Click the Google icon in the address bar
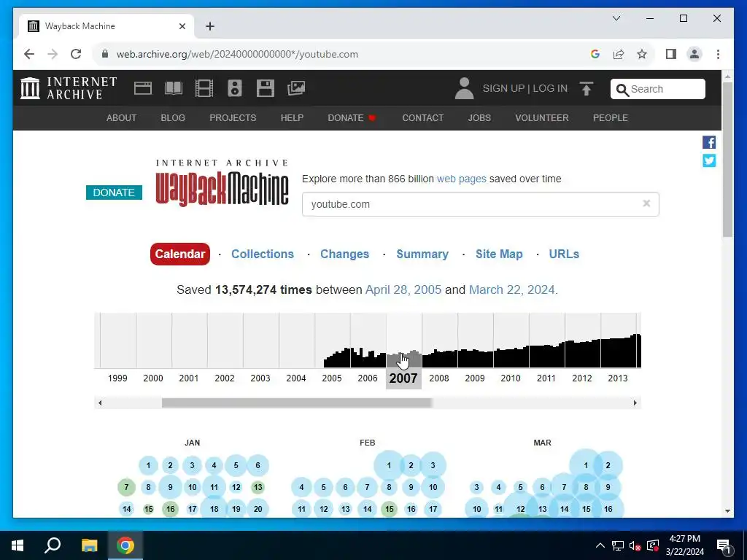 point(595,54)
